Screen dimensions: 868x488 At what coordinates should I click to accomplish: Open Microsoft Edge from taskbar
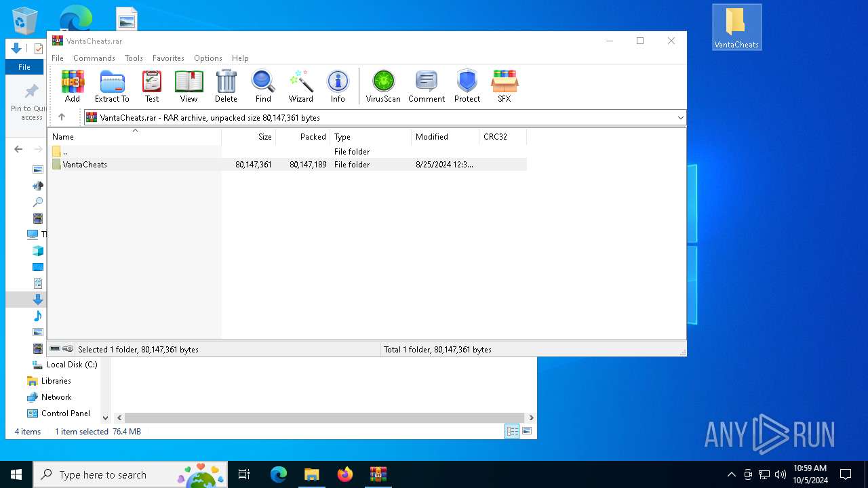pos(279,474)
